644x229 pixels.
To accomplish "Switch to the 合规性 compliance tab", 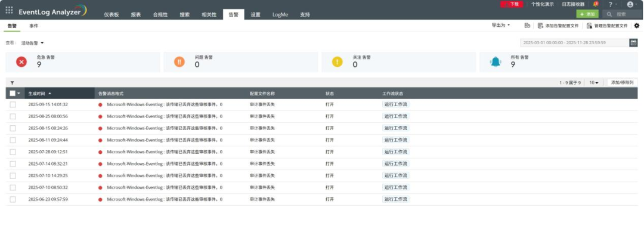I will click(160, 14).
